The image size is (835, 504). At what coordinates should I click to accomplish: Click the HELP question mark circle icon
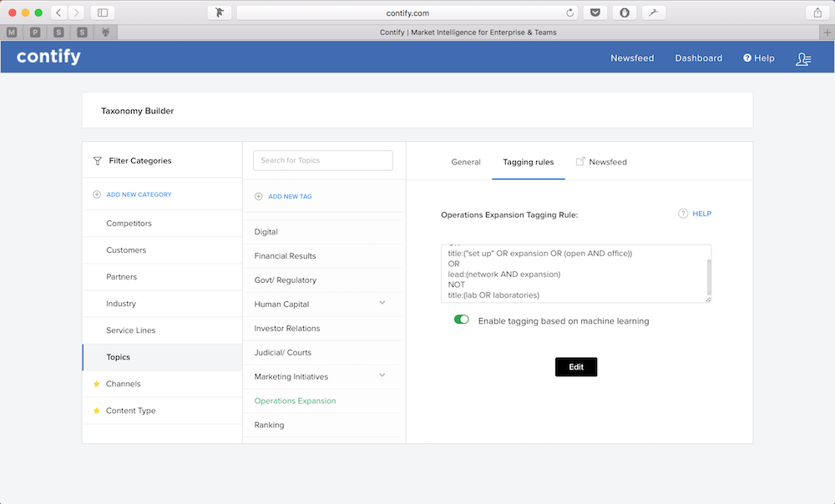point(683,214)
